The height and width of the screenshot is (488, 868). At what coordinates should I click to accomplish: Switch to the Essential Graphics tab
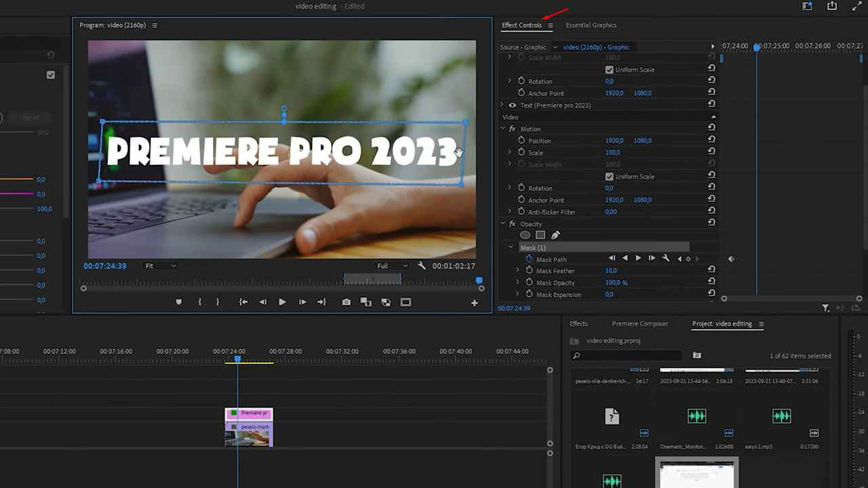tap(591, 25)
